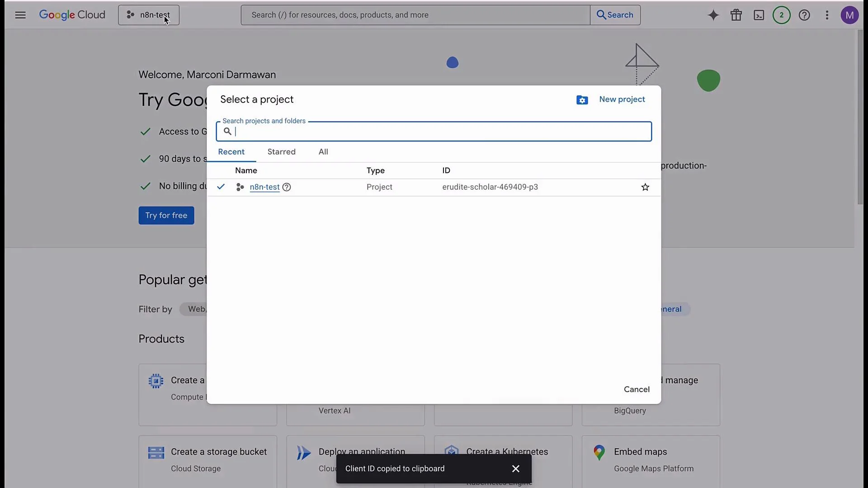Open the n8n-test project link
Image resolution: width=868 pixels, height=488 pixels.
(x=265, y=187)
